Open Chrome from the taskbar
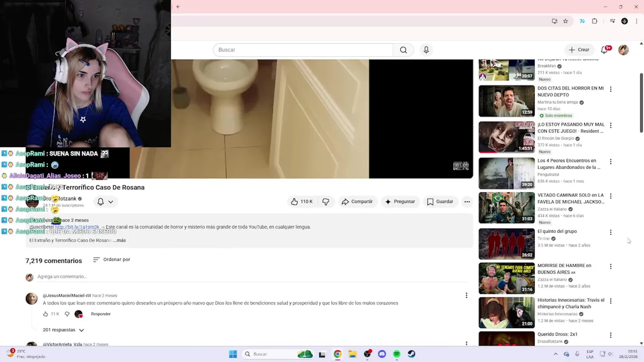 click(338, 354)
